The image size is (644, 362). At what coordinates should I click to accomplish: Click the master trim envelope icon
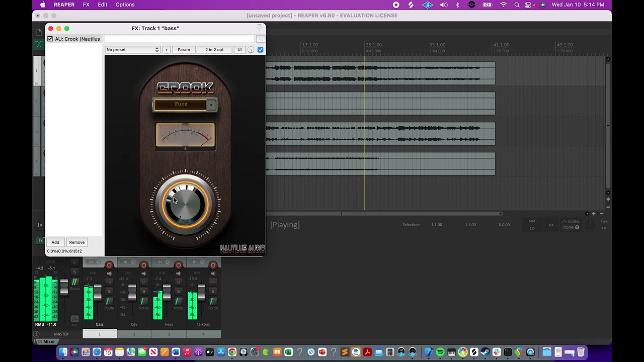tap(74, 320)
